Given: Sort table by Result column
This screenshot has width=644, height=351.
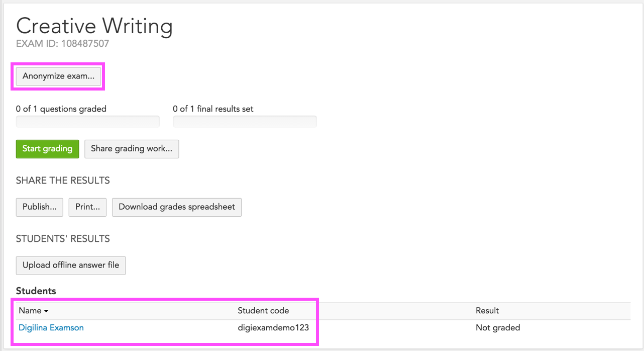Looking at the screenshot, I should tap(487, 311).
